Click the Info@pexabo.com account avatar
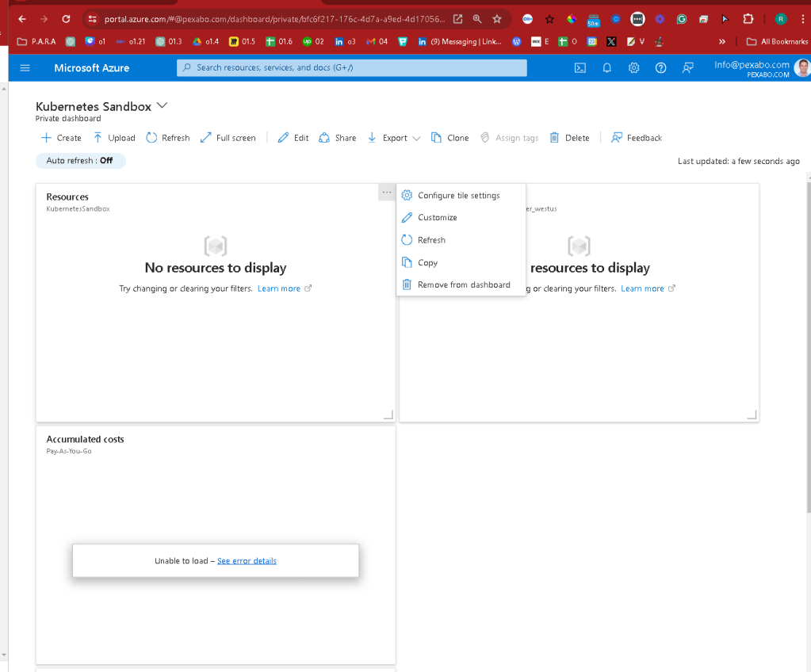 [x=802, y=67]
